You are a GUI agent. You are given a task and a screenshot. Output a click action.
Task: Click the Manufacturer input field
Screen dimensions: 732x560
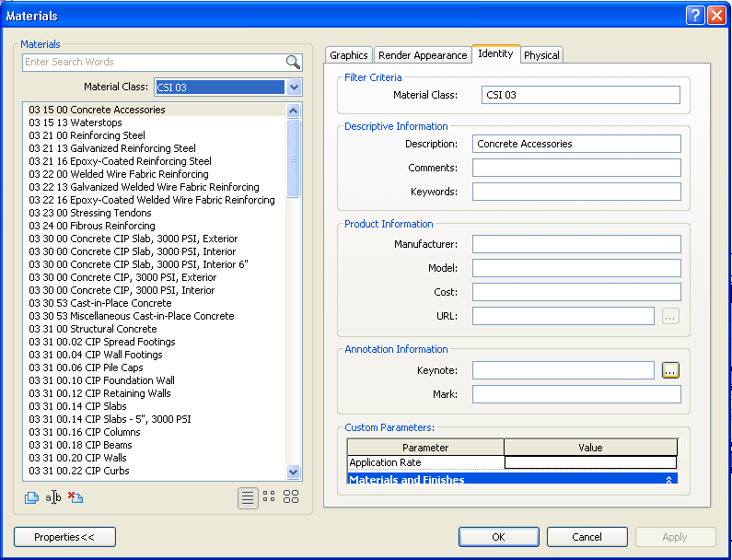coord(576,244)
